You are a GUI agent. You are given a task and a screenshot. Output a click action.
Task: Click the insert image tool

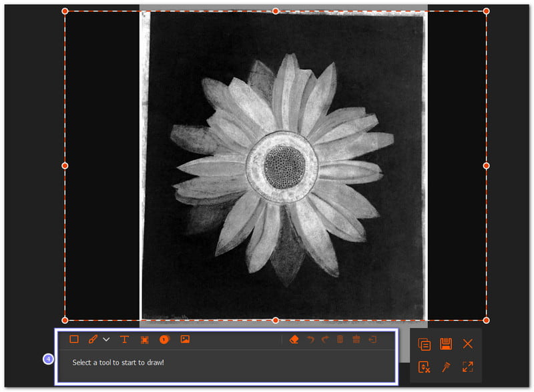185,339
